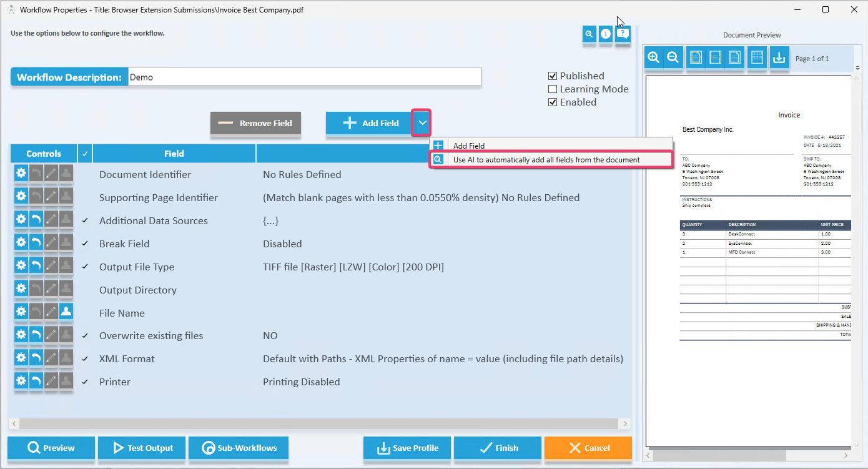868x469 pixels.
Task: Choose Add Field from the dropdown menu
Action: (x=468, y=146)
